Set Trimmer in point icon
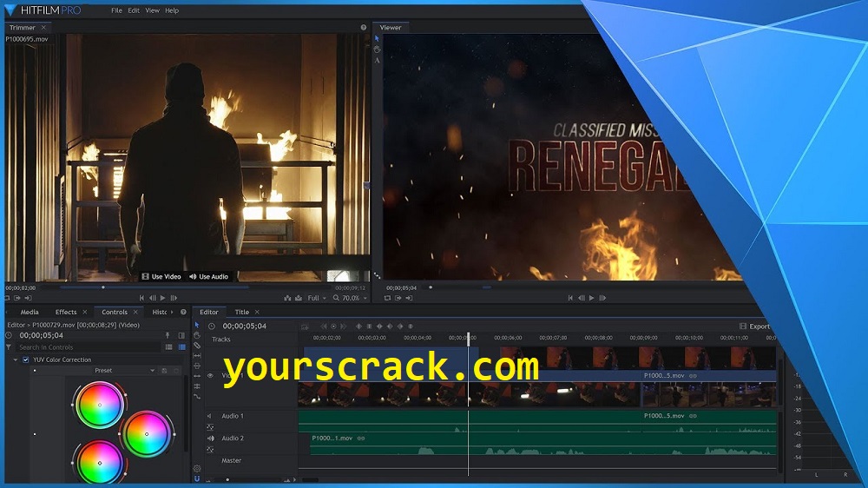 [17, 298]
